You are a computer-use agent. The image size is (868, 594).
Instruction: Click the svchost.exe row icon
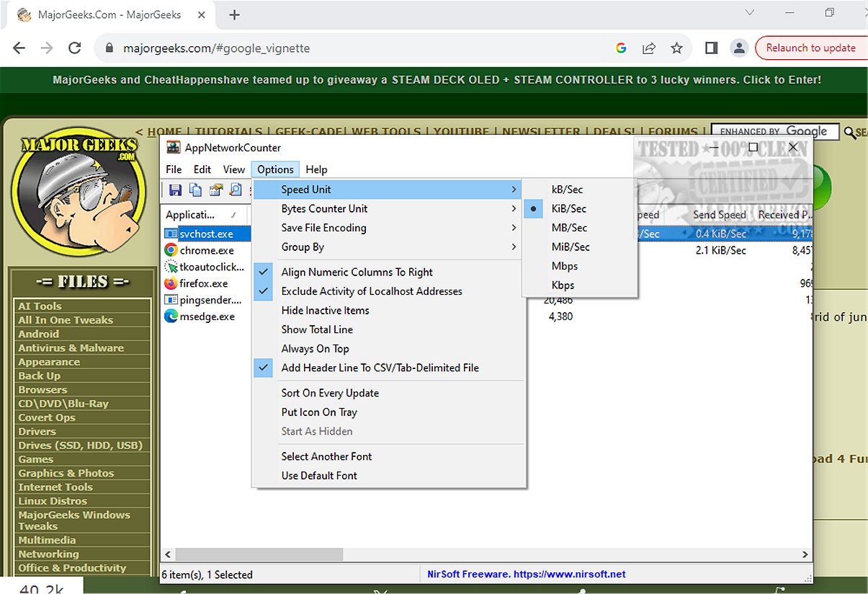click(171, 234)
